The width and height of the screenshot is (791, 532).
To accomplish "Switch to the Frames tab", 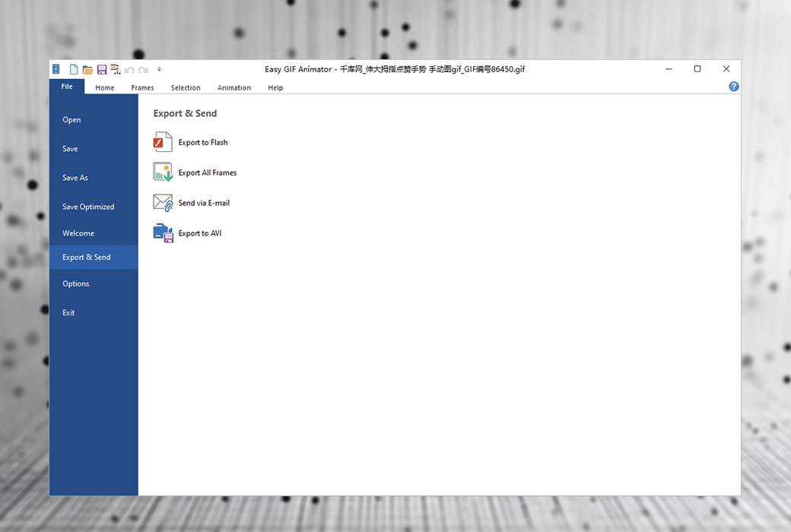I will (x=142, y=87).
